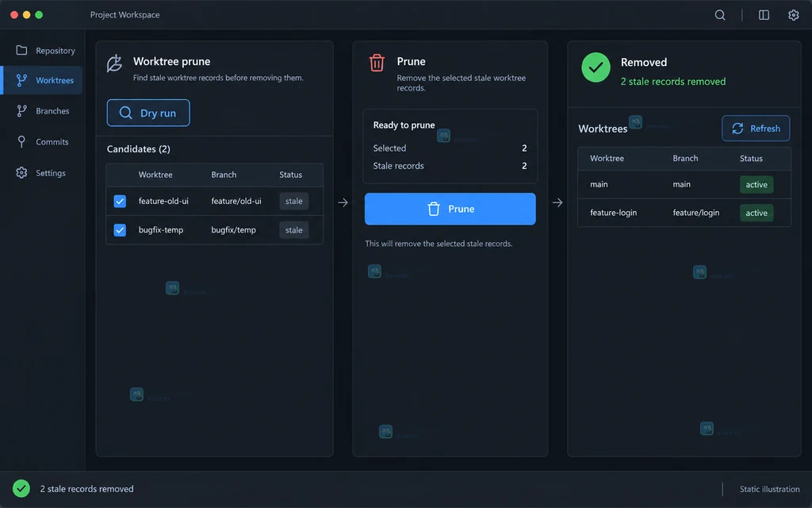The height and width of the screenshot is (508, 812).
Task: Click the Project Workspace window title
Action: coord(124,14)
